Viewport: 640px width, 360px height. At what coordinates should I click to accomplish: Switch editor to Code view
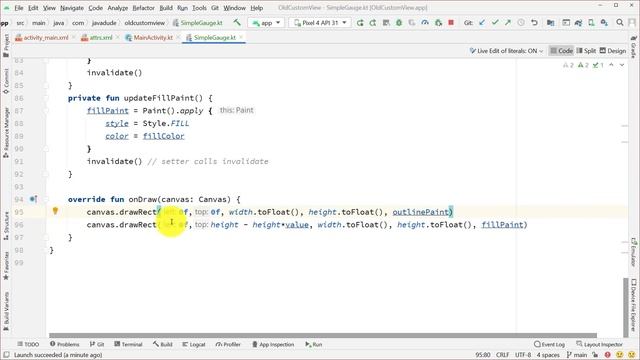(x=561, y=51)
